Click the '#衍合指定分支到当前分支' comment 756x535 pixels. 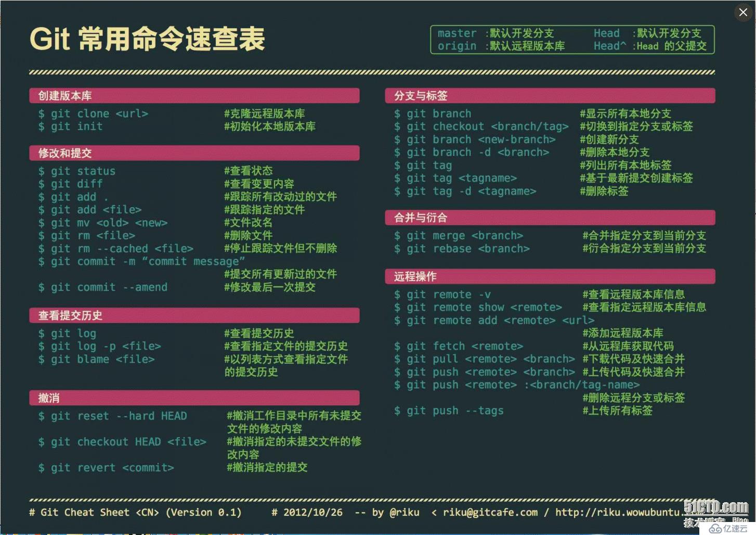pyautogui.click(x=644, y=249)
